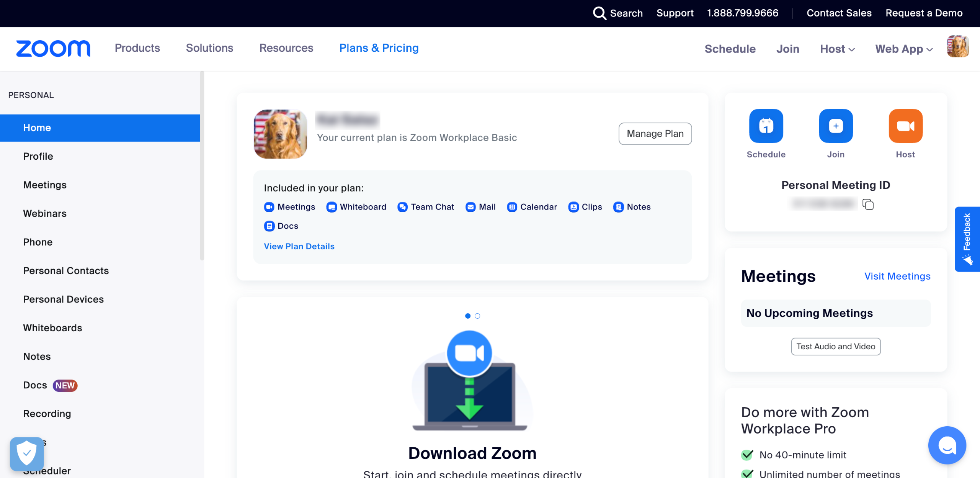Screen dimensions: 980x478
Task: Expand the Host dropdown menu
Action: click(x=837, y=49)
